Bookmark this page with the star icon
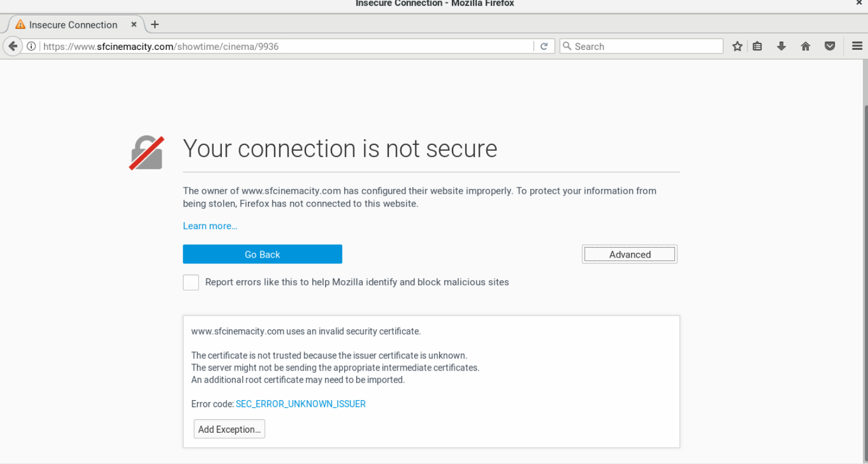The image size is (868, 464). pos(737,46)
